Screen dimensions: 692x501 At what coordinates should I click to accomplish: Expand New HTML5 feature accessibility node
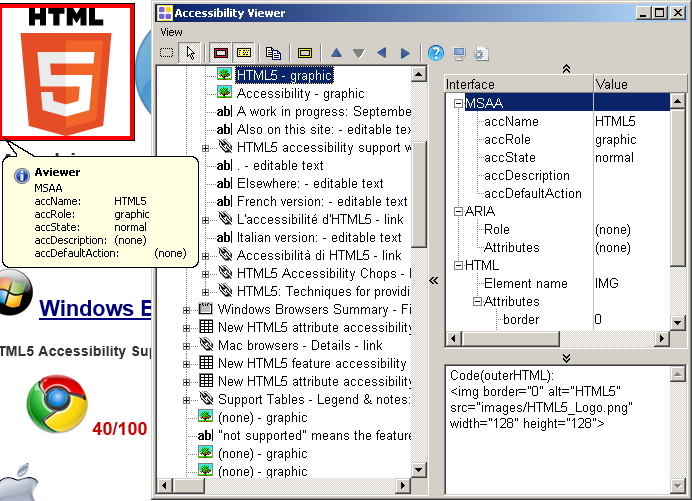coord(186,364)
